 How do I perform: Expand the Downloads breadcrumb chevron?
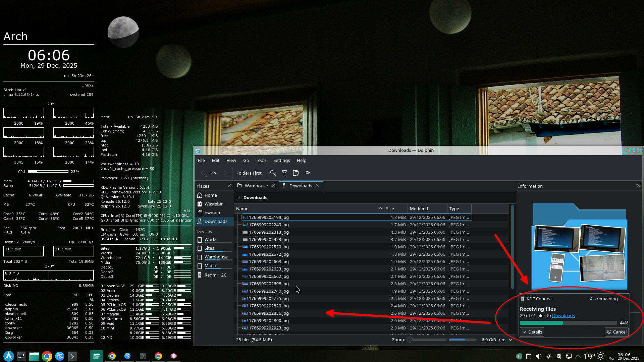click(x=239, y=197)
